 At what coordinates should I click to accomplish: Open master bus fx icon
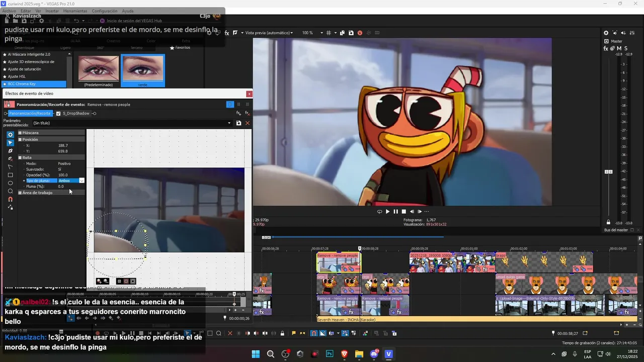click(x=606, y=48)
